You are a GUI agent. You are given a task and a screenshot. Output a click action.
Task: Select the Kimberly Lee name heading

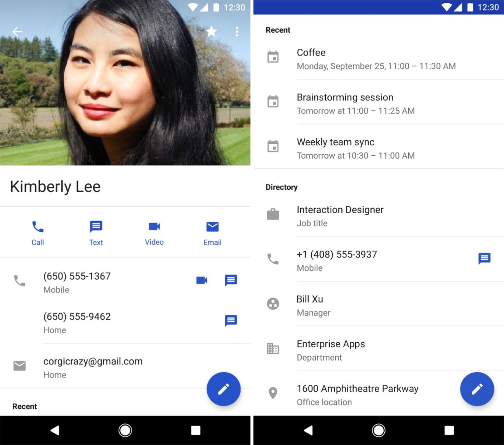pyautogui.click(x=55, y=186)
